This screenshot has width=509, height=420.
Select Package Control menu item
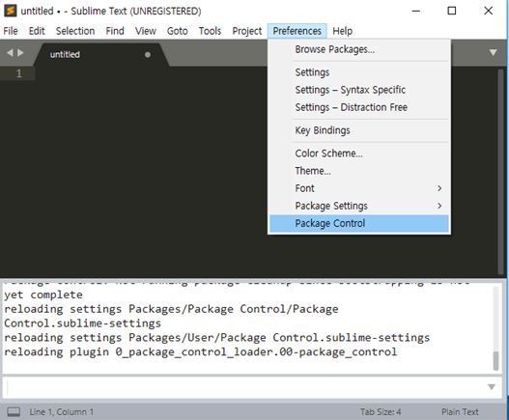359,223
